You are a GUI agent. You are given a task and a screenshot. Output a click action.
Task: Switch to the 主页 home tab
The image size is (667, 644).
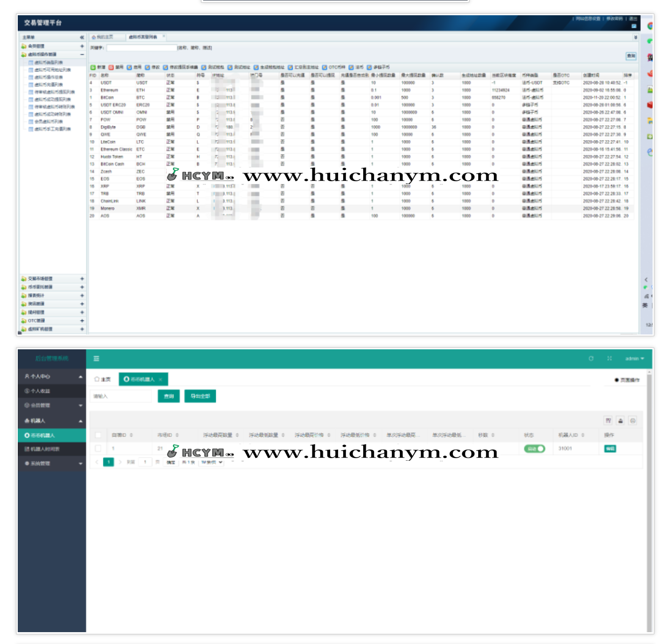[103, 379]
